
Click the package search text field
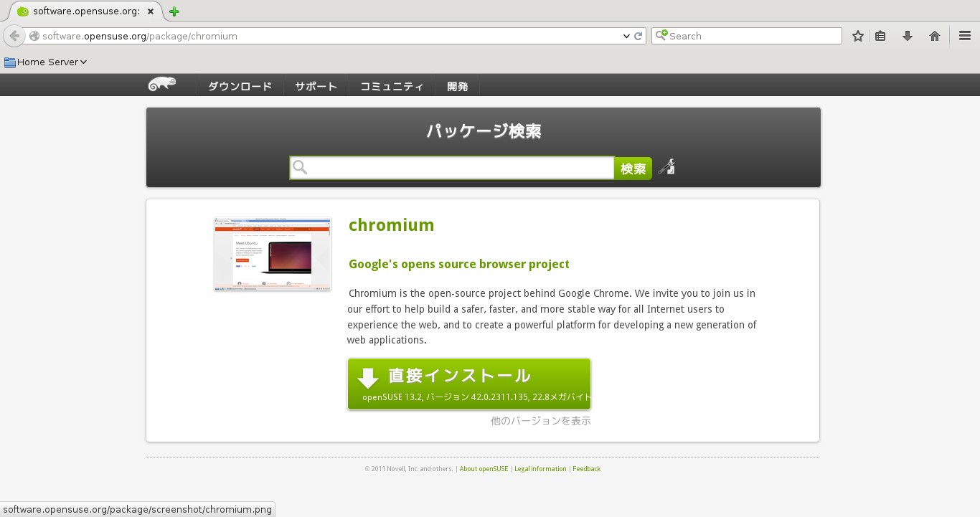[x=452, y=168]
